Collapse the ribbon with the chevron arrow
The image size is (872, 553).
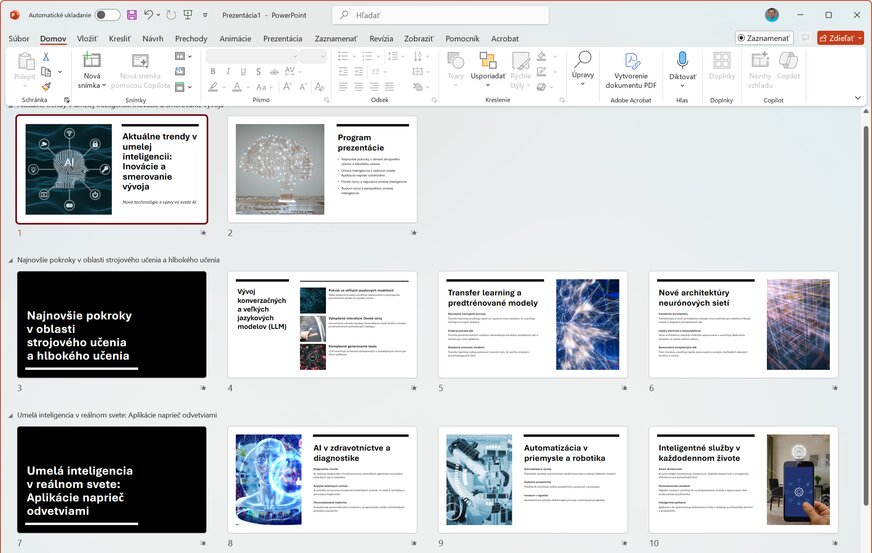pyautogui.click(x=857, y=97)
